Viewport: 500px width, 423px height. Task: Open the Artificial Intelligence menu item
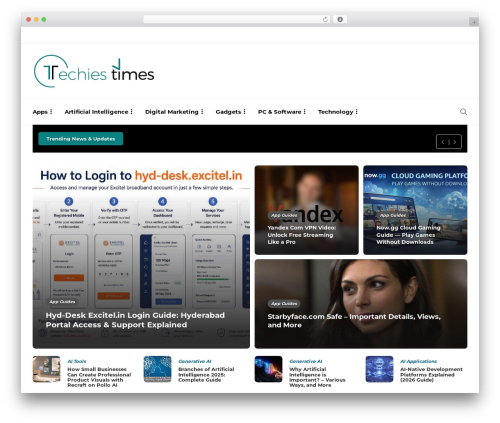point(96,112)
